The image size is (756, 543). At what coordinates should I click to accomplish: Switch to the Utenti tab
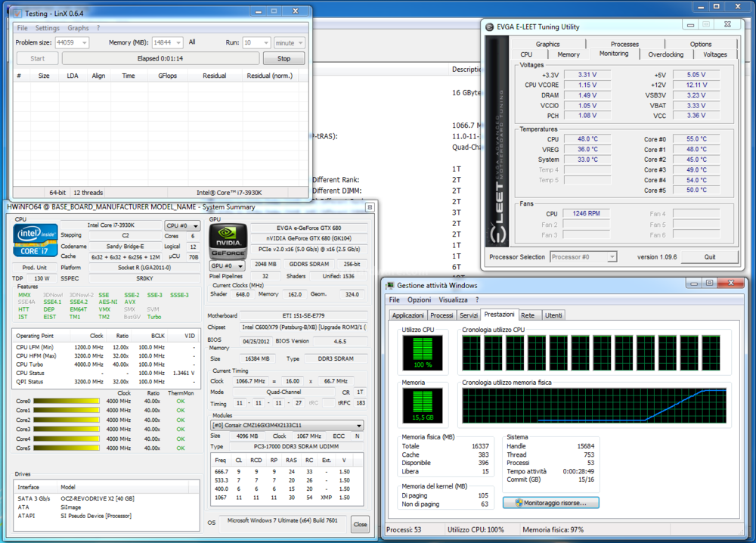tap(553, 315)
